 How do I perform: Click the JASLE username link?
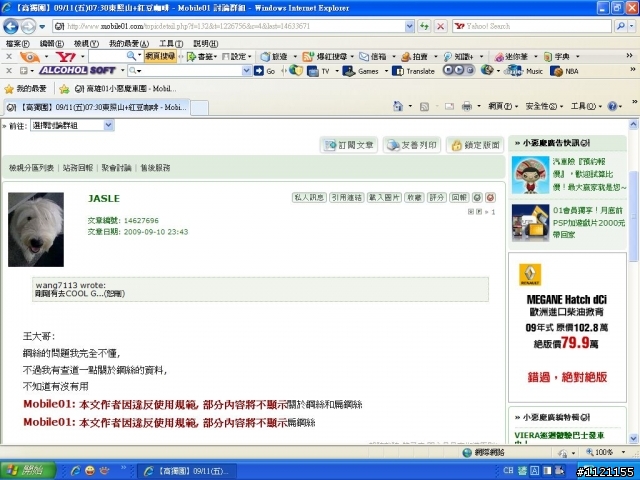(x=104, y=198)
